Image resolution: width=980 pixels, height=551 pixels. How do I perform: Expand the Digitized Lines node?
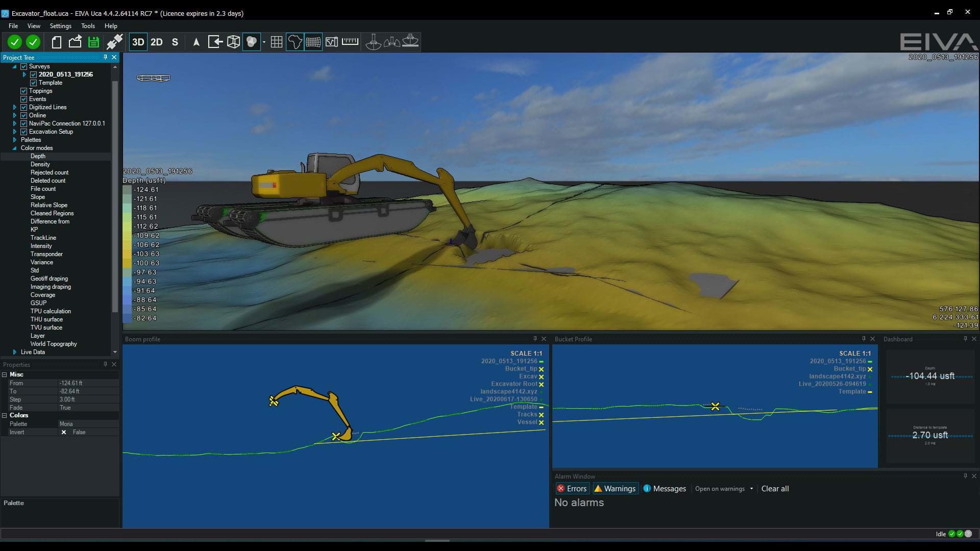coord(14,107)
